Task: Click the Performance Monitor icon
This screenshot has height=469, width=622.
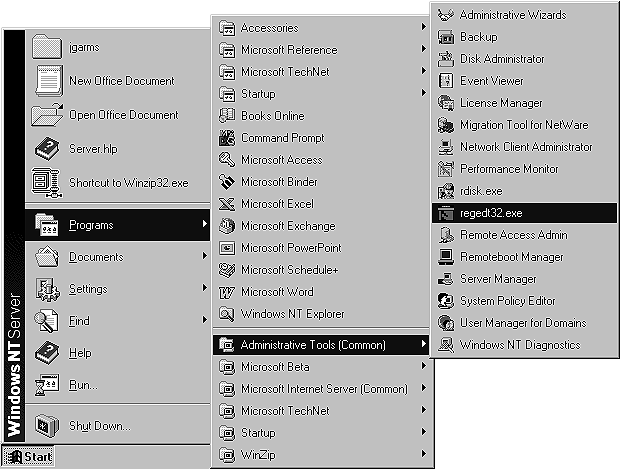Action: [x=446, y=169]
